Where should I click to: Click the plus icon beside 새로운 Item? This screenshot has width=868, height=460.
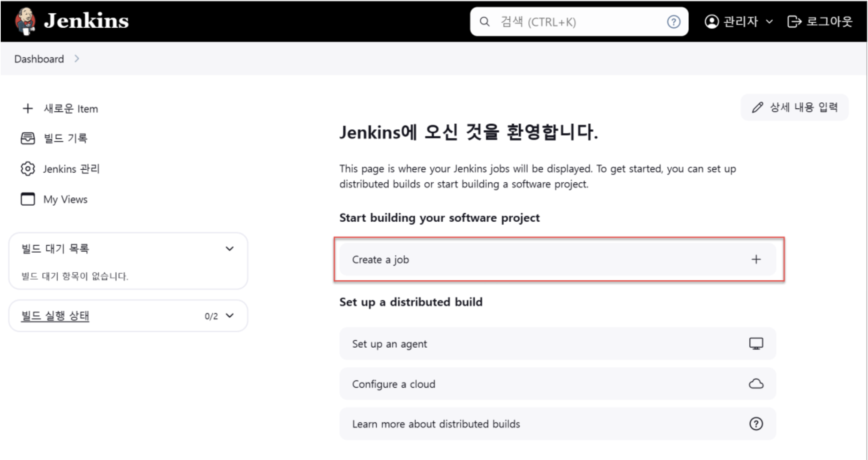tap(28, 108)
